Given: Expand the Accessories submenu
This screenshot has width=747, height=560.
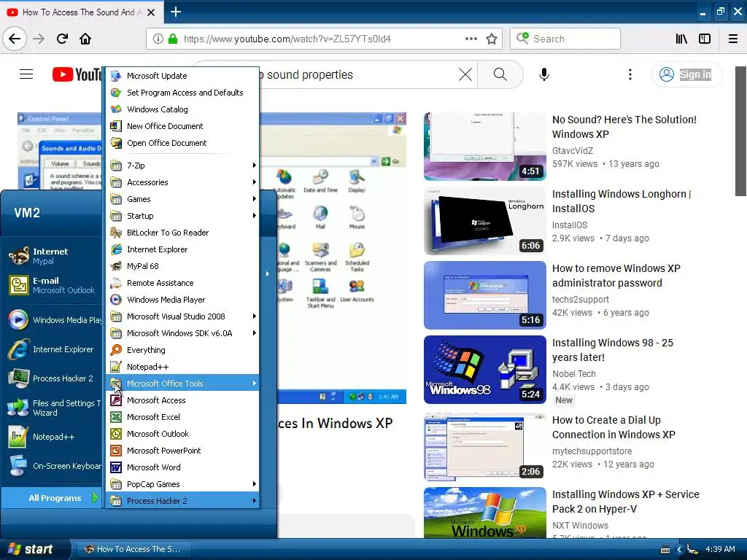Looking at the screenshot, I should coord(182,182).
